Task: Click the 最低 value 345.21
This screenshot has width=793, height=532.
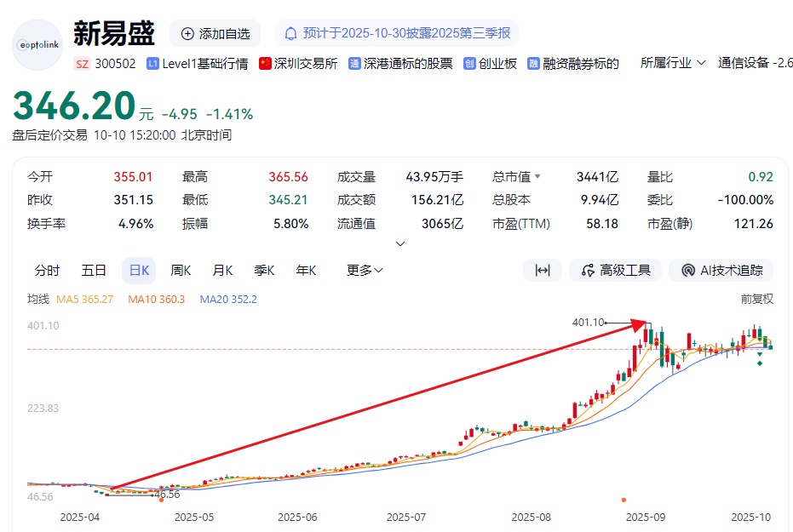Action: [288, 200]
